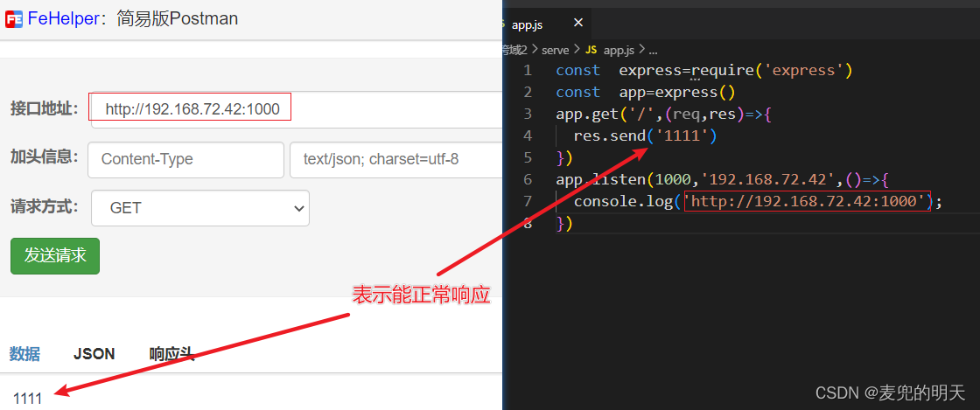The height and width of the screenshot is (410, 980).
Task: Click line number 6 in editor gutter
Action: click(x=528, y=180)
